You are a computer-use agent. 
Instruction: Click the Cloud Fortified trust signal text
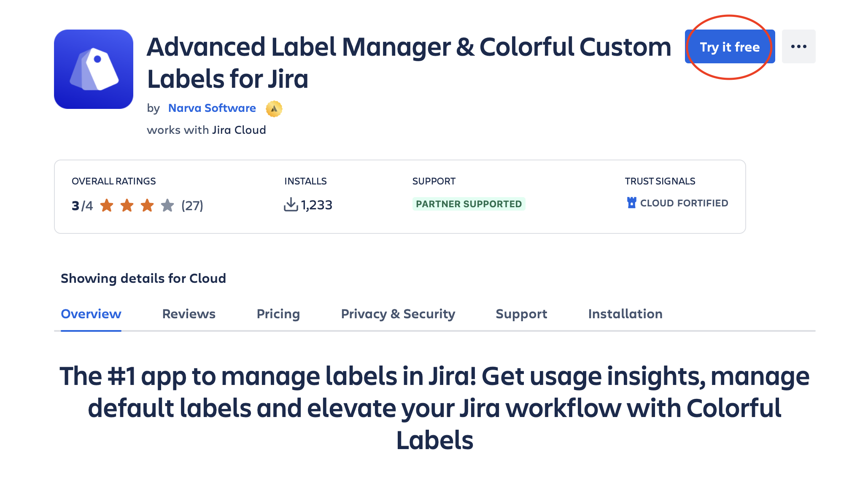[x=684, y=203]
